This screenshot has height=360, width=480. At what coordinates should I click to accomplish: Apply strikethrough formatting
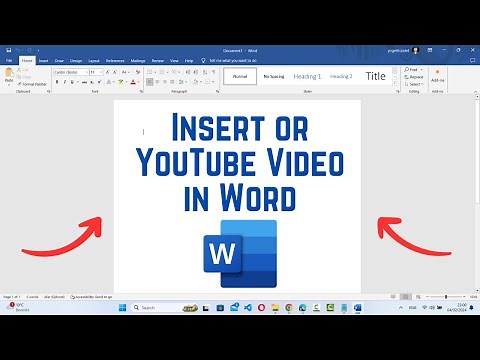pyautogui.click(x=84, y=82)
